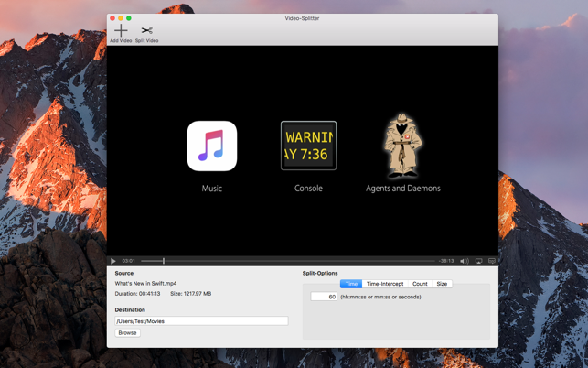Select the Time split option tab
The width and height of the screenshot is (588, 368).
(x=351, y=284)
